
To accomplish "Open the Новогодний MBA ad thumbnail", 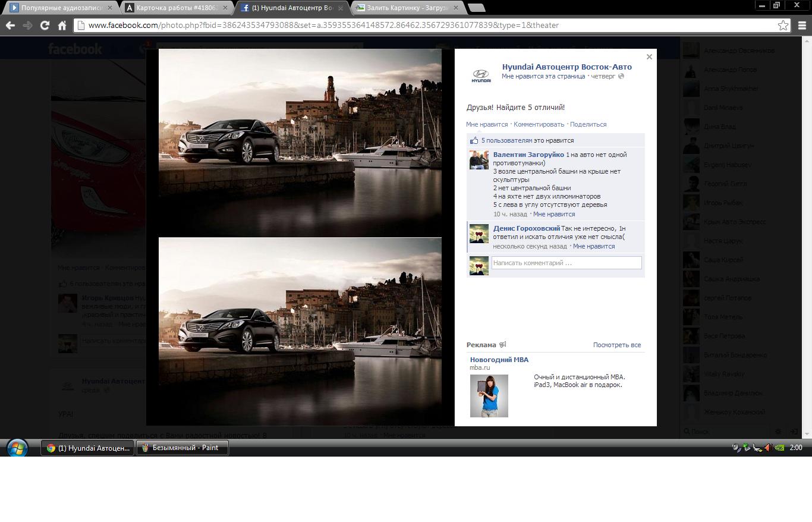I will tap(489, 395).
